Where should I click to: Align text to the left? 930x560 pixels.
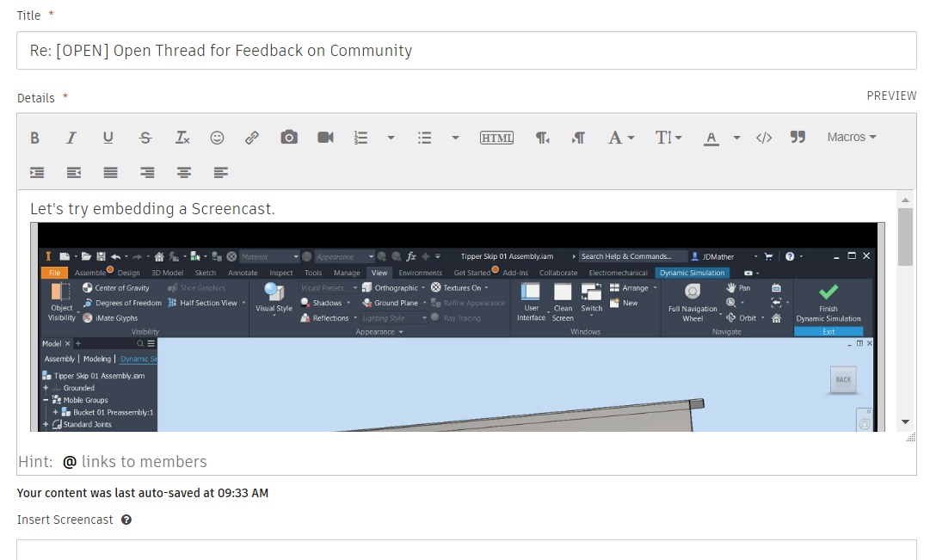pyautogui.click(x=220, y=173)
